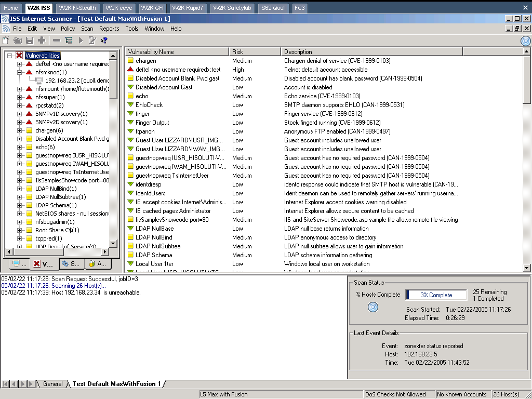Select the General sheet tab
Image resolution: width=532 pixels, height=399 pixels.
53,384
